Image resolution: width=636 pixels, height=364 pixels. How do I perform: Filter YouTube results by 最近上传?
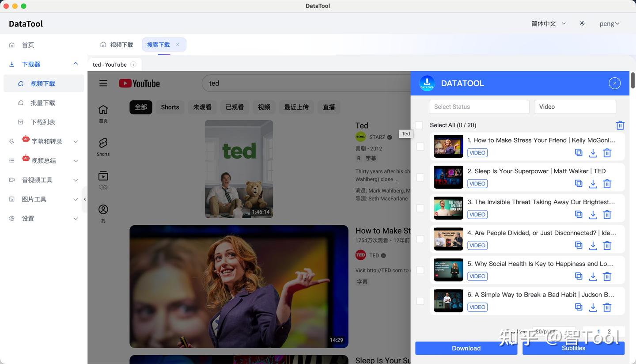coord(296,107)
